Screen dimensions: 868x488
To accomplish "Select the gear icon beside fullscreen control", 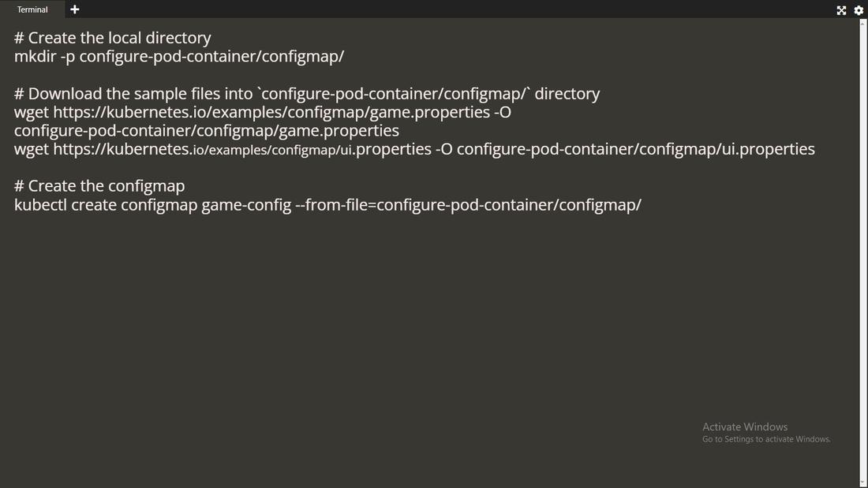I will coord(859,10).
